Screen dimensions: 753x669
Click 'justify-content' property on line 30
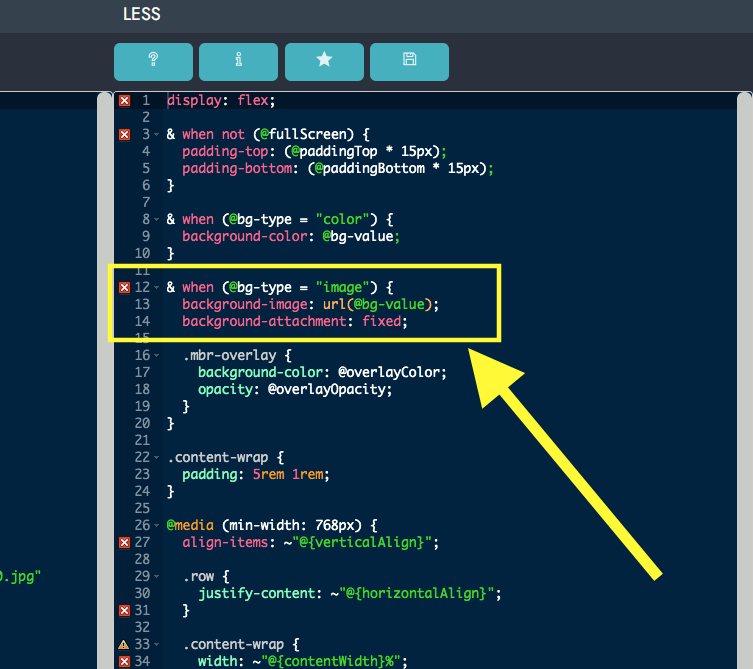(256, 593)
